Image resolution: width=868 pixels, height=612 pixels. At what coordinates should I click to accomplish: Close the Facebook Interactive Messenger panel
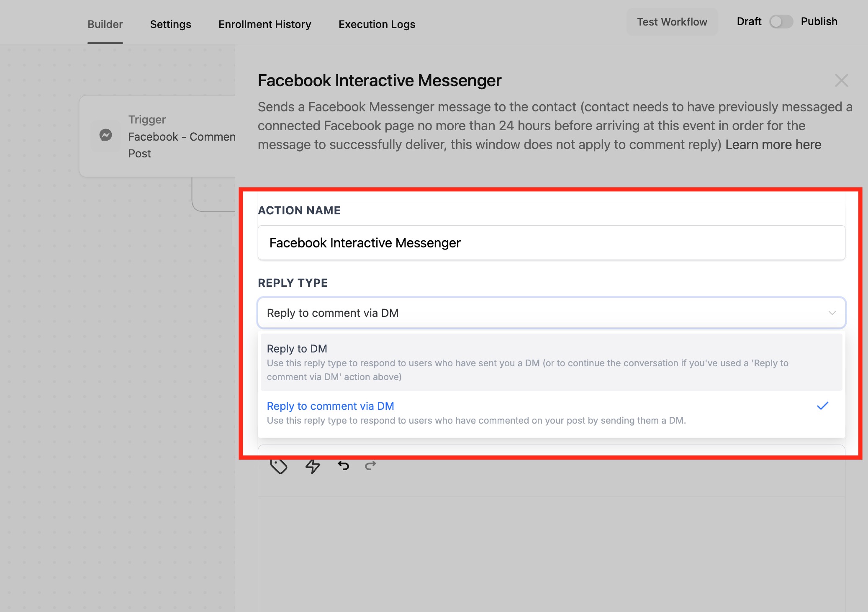click(841, 80)
